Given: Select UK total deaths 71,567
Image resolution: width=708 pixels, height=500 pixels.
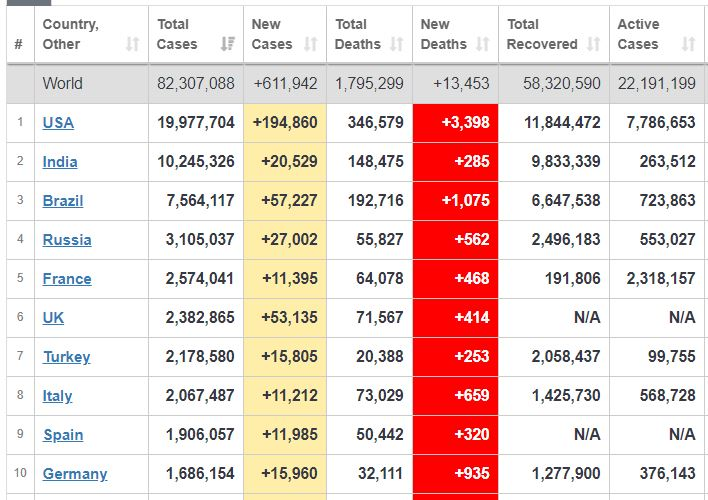Looking at the screenshot, I should (x=380, y=317).
